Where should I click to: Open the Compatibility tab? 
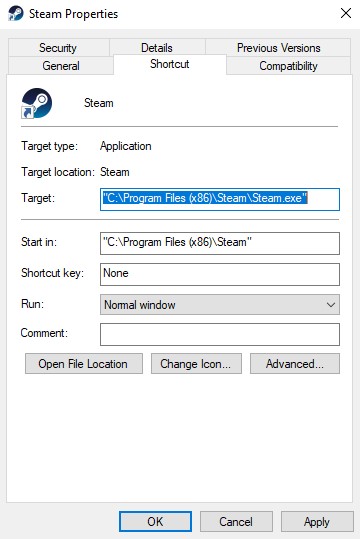[x=288, y=66]
